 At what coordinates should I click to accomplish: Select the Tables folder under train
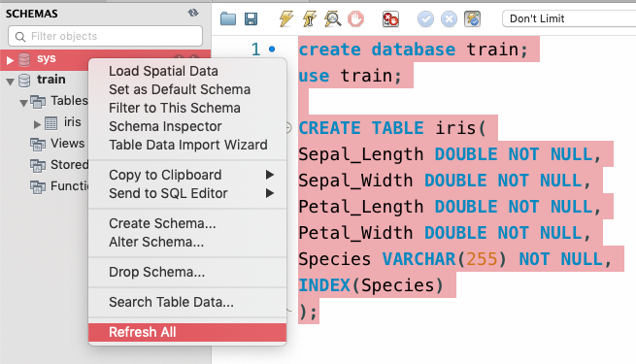click(x=69, y=101)
